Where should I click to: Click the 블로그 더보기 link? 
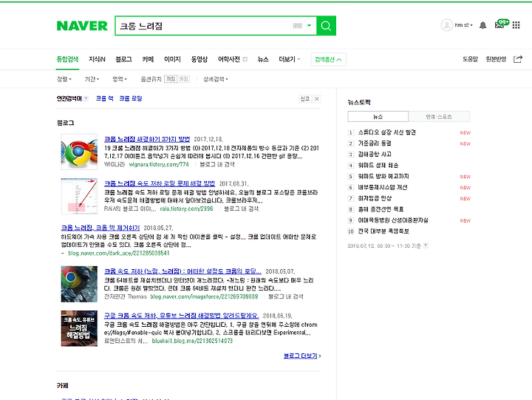tap(302, 356)
